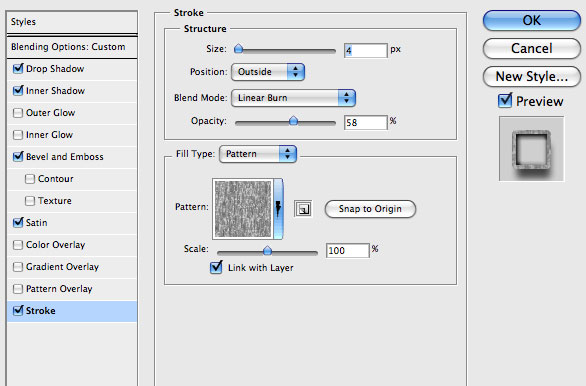Open the Blend Mode dropdown set to Linear Burn

293,98
